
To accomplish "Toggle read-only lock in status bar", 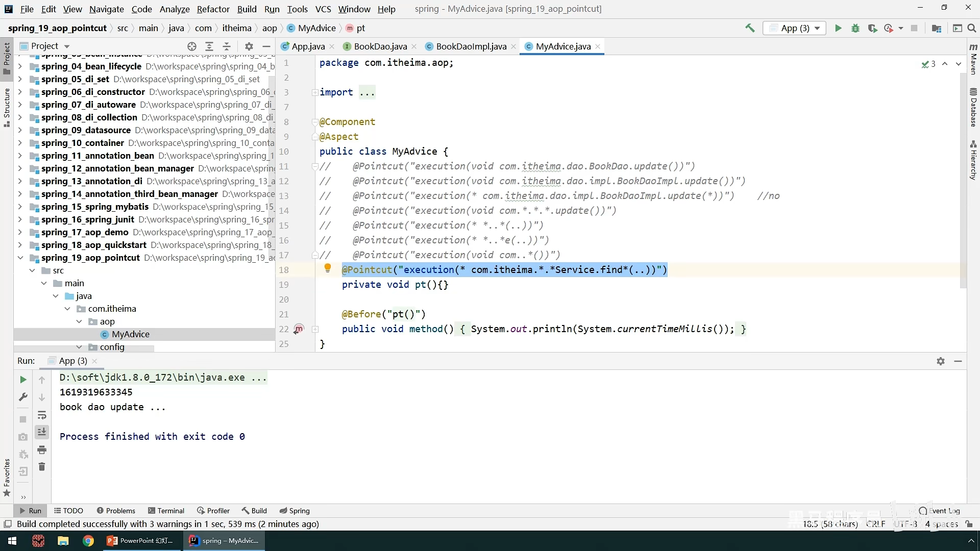I will click(969, 524).
